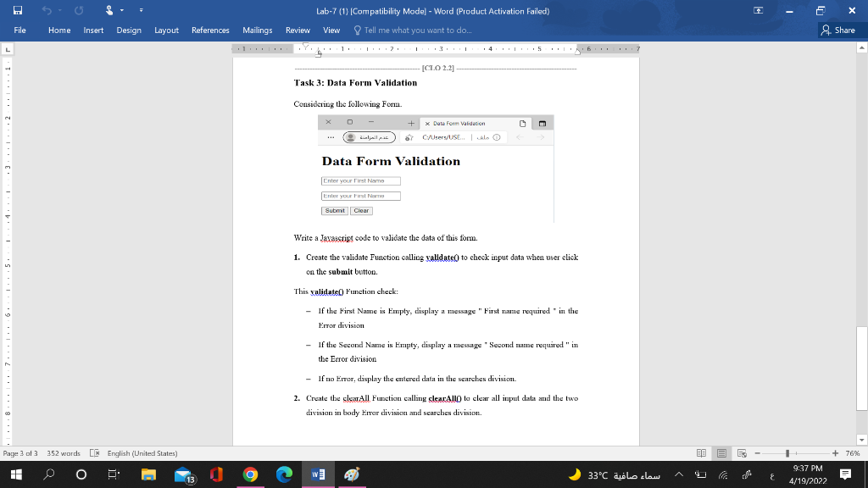Change language English (United States)
The image size is (868, 488).
tap(142, 453)
